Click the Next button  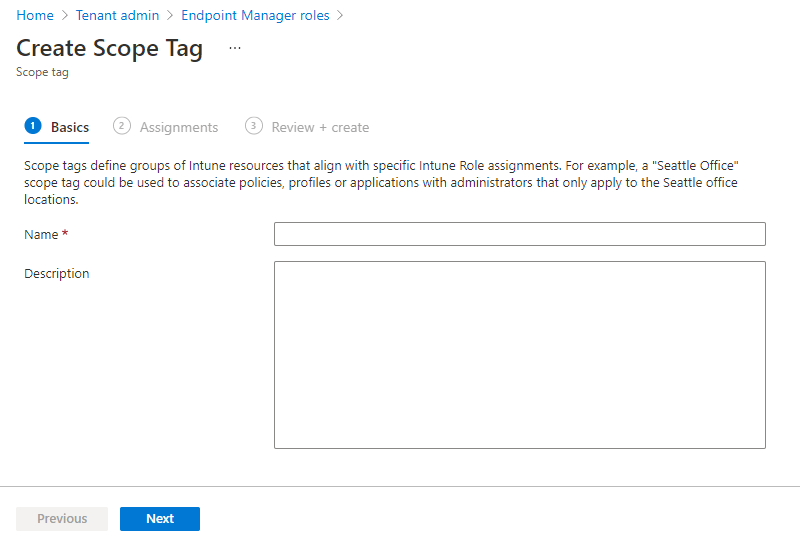160,519
